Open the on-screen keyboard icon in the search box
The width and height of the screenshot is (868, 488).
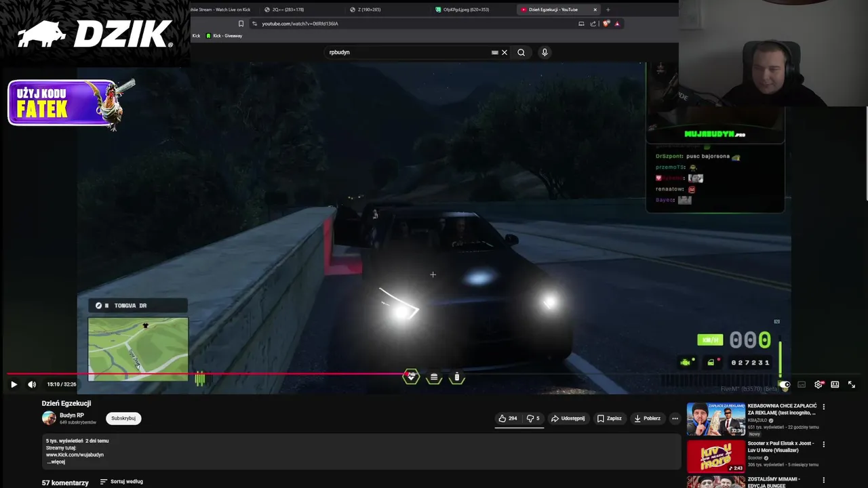(x=495, y=52)
